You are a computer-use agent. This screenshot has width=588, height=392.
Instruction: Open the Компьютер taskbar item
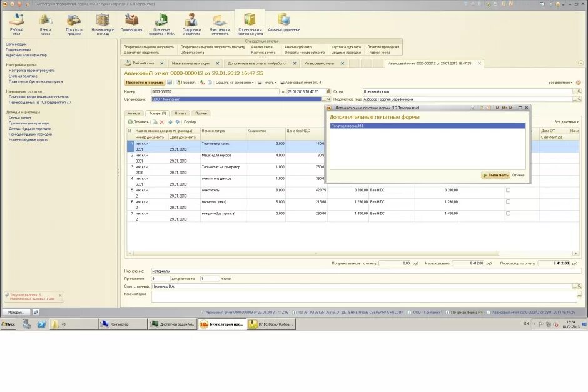tap(123, 324)
